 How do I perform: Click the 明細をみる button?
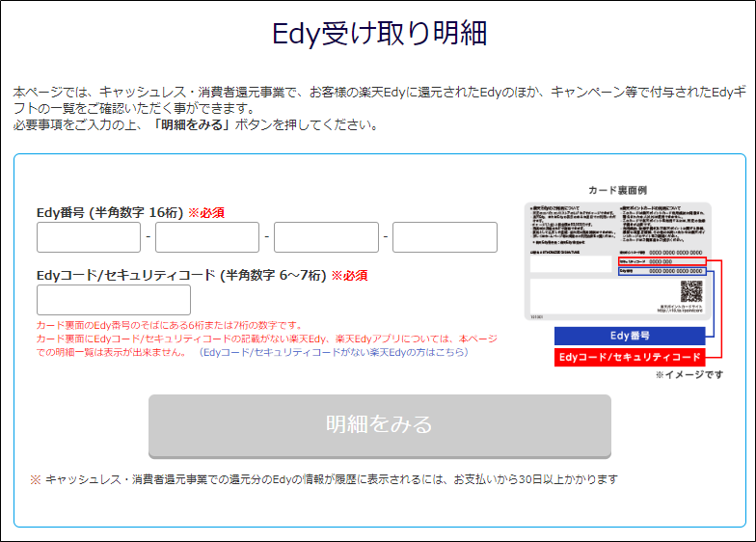380,426
